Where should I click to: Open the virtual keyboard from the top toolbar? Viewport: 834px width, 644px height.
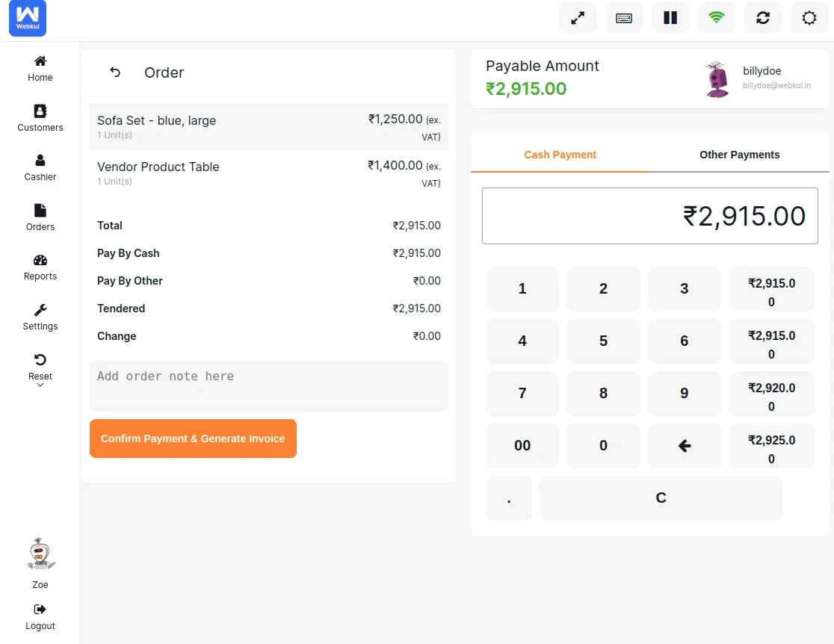pos(623,17)
